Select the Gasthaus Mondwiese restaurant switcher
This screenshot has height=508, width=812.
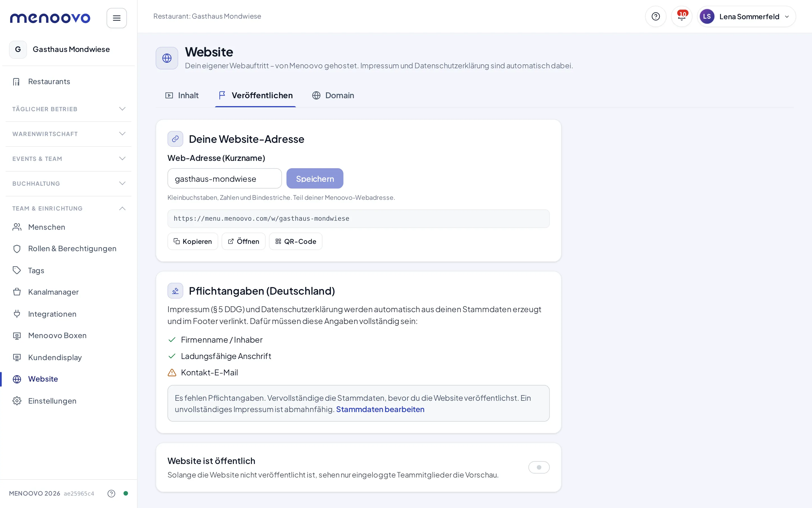click(x=69, y=49)
